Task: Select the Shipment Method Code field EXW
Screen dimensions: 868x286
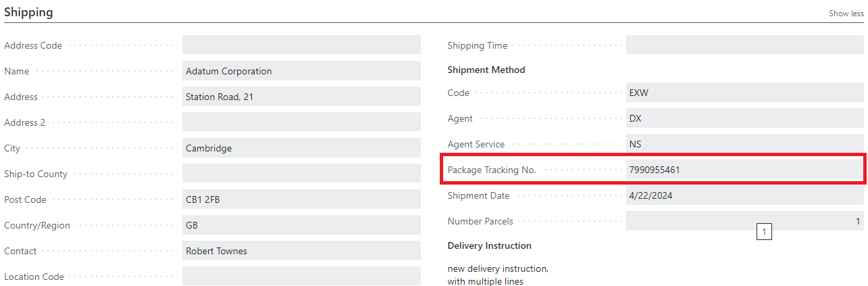Action: pos(744,93)
